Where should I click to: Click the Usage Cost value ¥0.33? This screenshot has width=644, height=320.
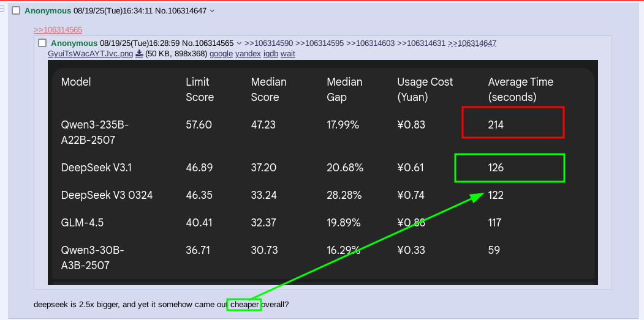[411, 250]
